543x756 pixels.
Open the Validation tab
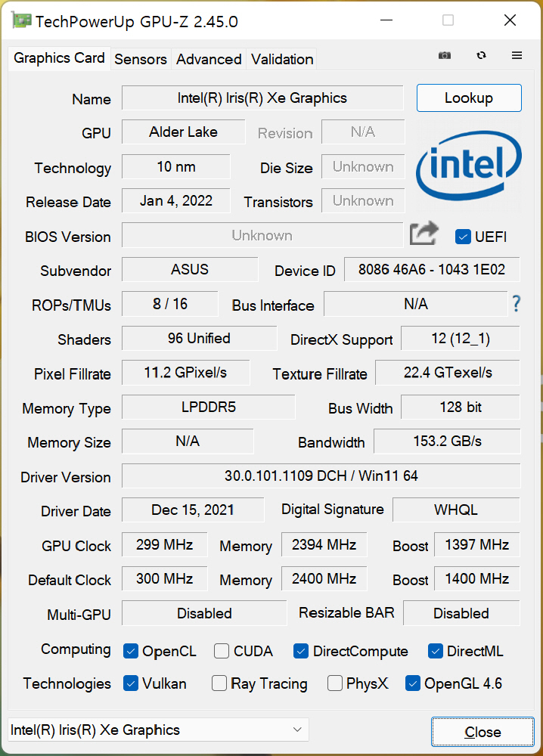point(282,59)
